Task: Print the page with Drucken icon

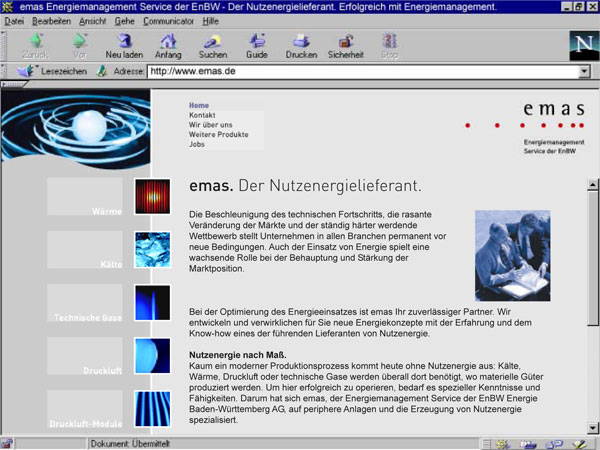Action: 302,41
